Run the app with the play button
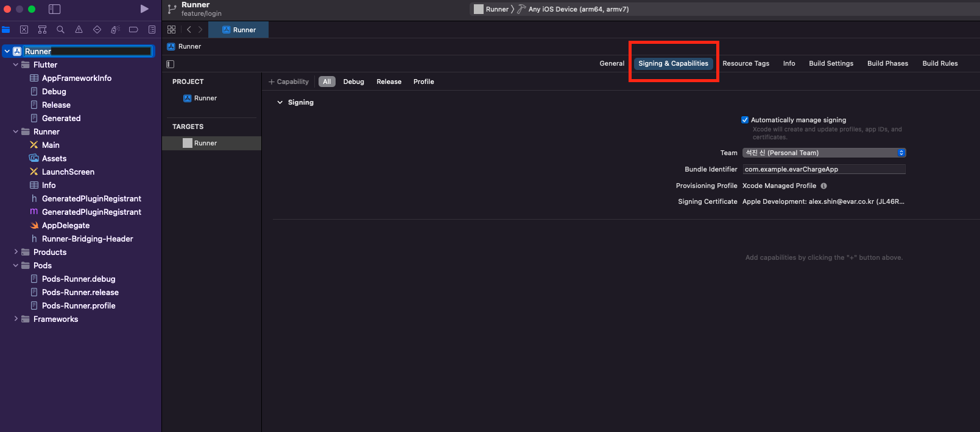980x432 pixels. click(144, 9)
